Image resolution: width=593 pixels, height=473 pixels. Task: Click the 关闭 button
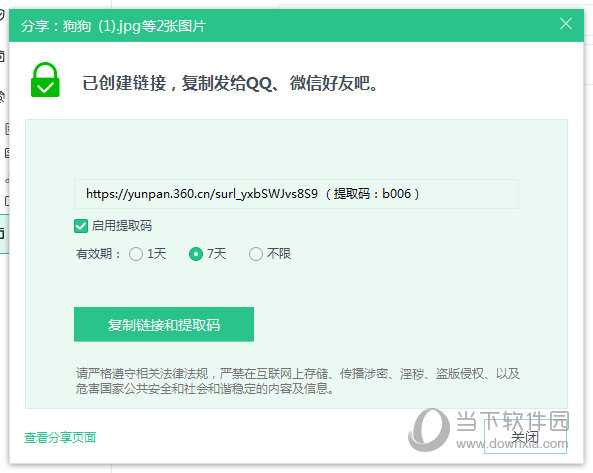(525, 436)
